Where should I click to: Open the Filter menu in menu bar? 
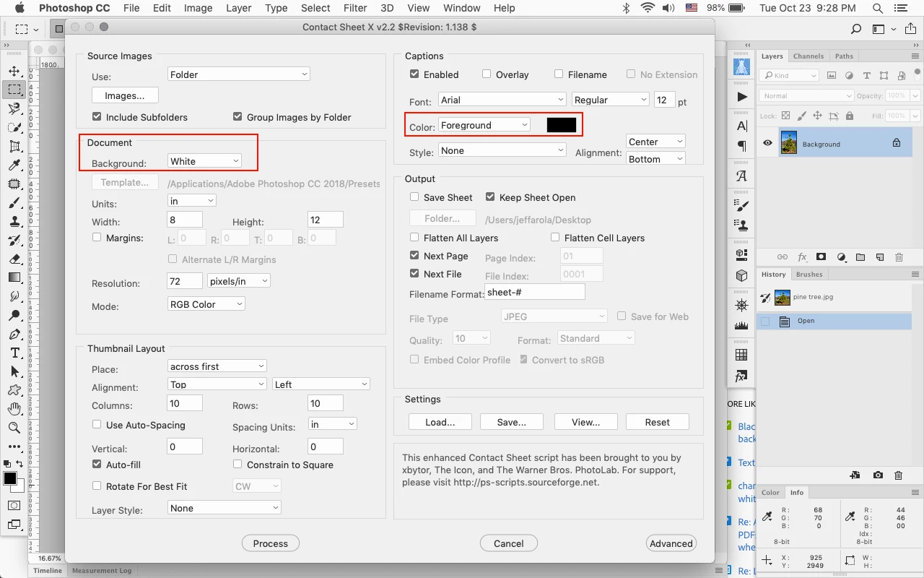[355, 8]
